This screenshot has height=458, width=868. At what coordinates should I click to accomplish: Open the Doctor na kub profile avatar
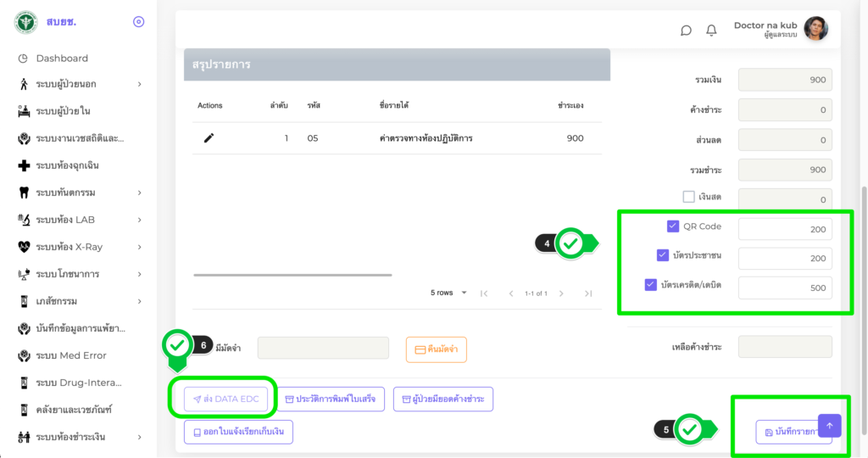[815, 29]
